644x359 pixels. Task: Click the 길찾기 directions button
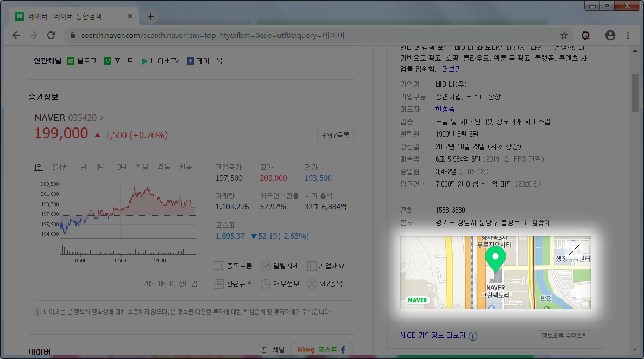pos(540,223)
